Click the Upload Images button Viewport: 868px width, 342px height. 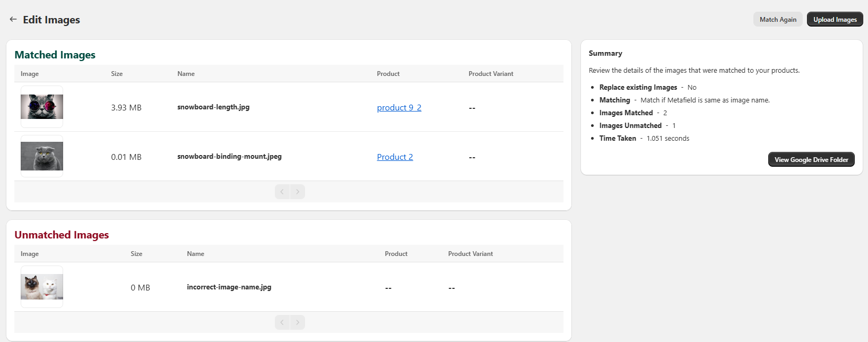coord(835,20)
